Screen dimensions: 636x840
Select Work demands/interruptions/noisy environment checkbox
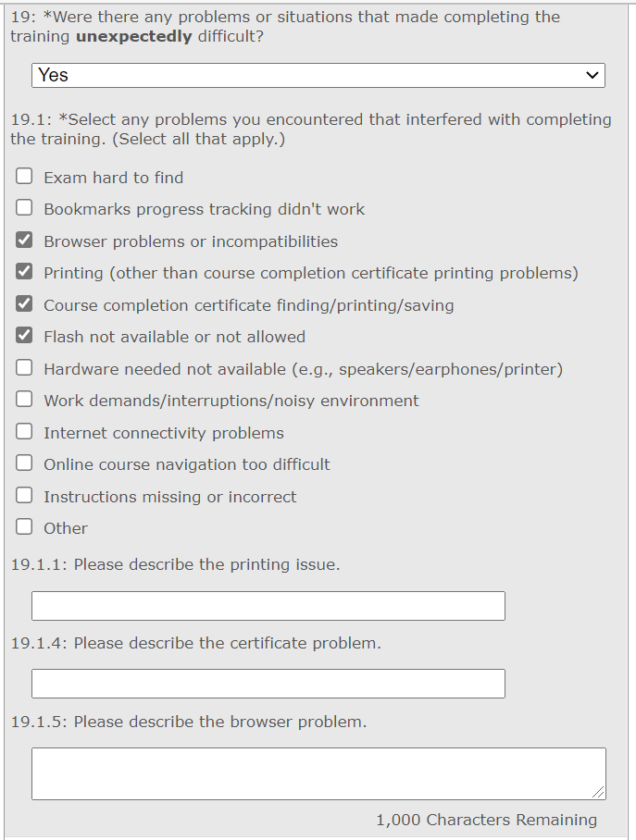pyautogui.click(x=24, y=400)
